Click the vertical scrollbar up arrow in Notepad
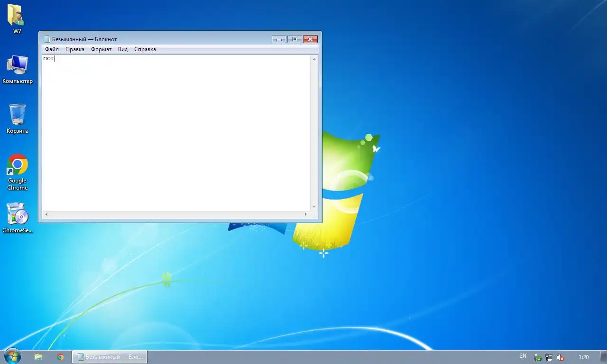Screen dimensions: 607x364 (x=314, y=59)
